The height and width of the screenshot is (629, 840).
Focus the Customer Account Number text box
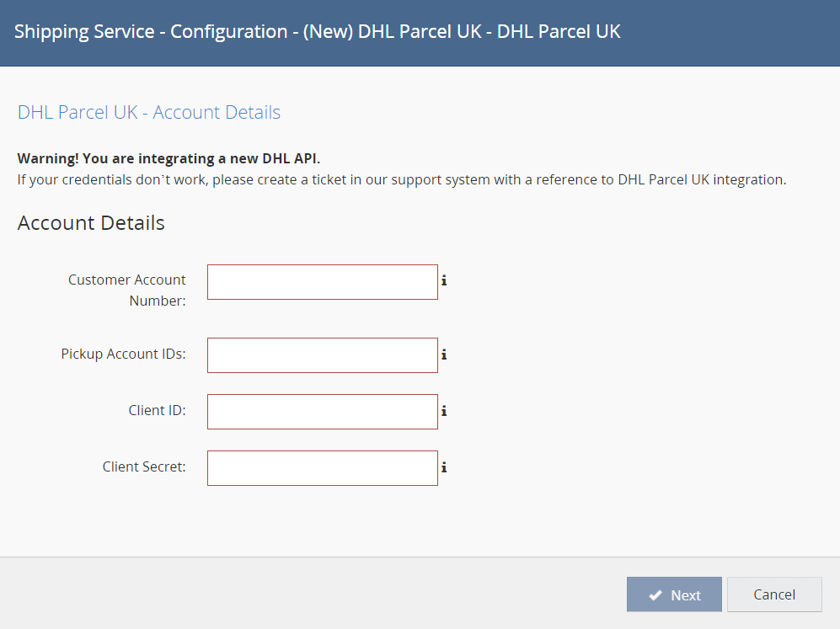tap(322, 282)
